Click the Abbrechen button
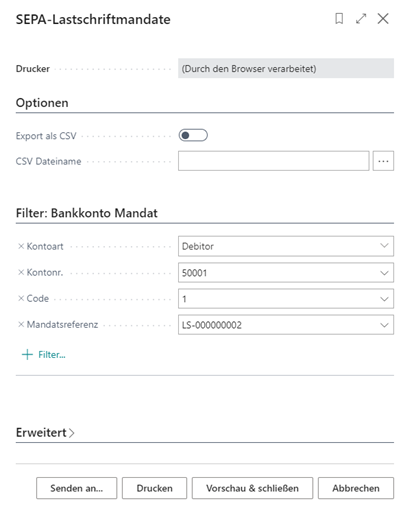Viewport: 405px width, 508px height. click(356, 488)
